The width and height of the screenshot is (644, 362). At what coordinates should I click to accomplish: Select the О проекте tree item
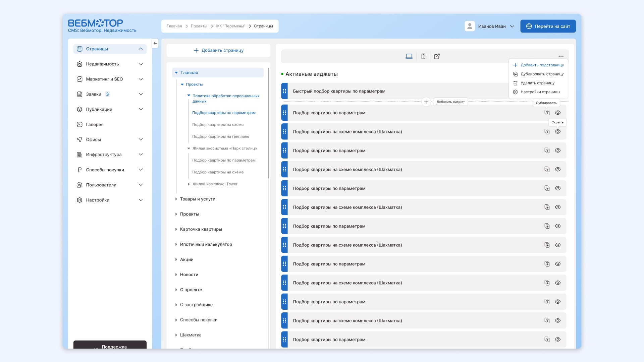(x=191, y=290)
